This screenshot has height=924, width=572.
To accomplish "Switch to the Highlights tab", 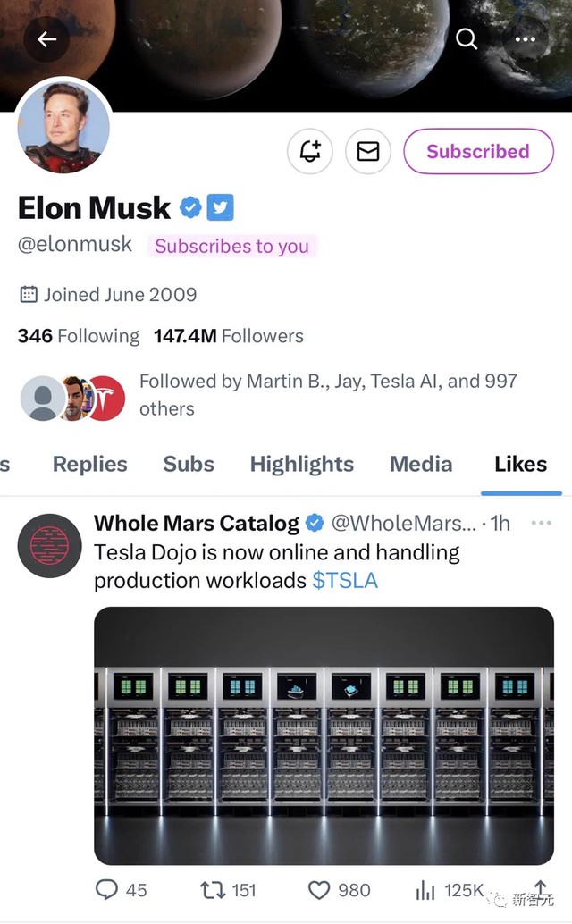I will click(x=302, y=464).
